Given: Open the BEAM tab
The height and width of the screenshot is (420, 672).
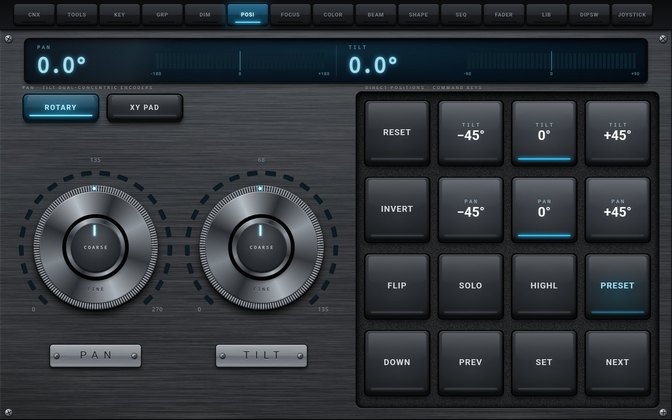Looking at the screenshot, I should (x=376, y=15).
